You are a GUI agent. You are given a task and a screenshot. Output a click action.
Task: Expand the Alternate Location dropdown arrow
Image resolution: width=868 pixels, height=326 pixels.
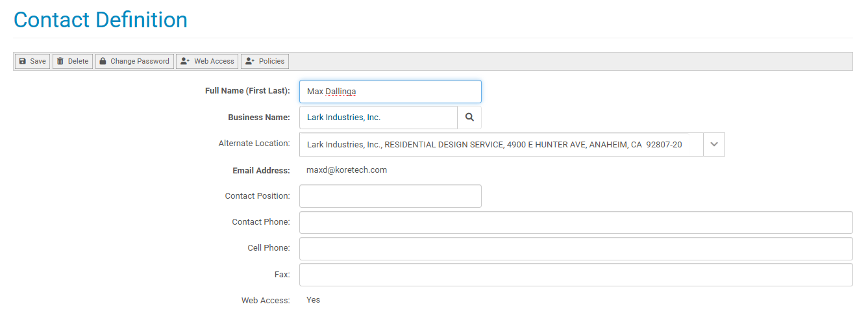[714, 144]
